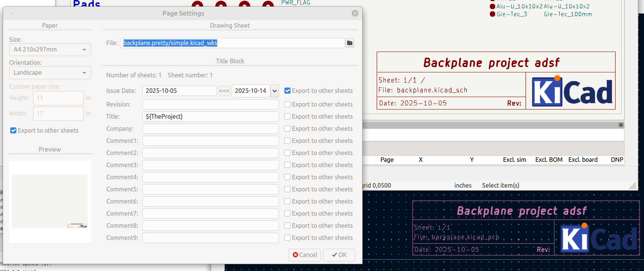
Task: Uncheck Issue Date export to other sheets
Action: pos(288,91)
